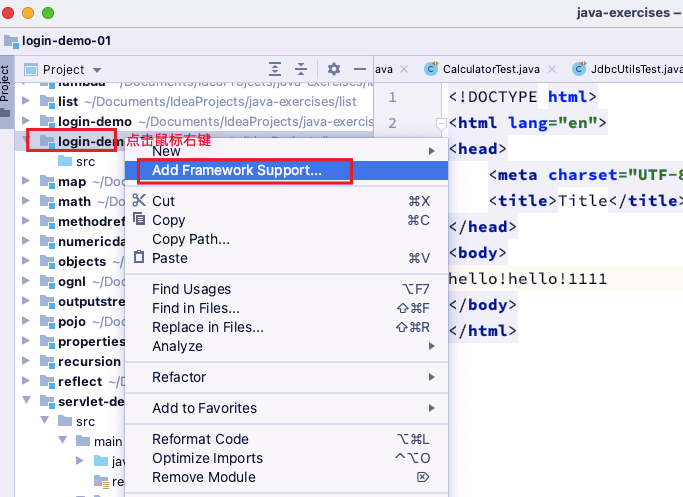Click the JdbcUtilsTest.java class icon
Viewport: 683px width, 497px height.
[x=579, y=68]
